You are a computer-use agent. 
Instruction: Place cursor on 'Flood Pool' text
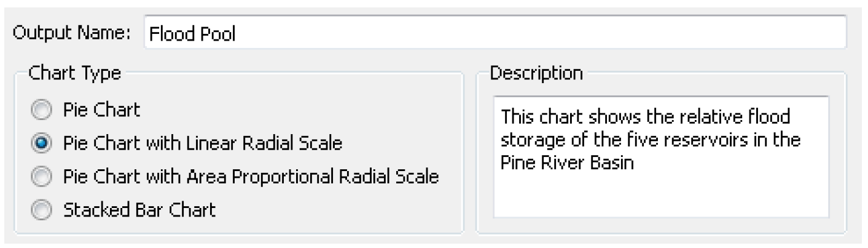(193, 34)
